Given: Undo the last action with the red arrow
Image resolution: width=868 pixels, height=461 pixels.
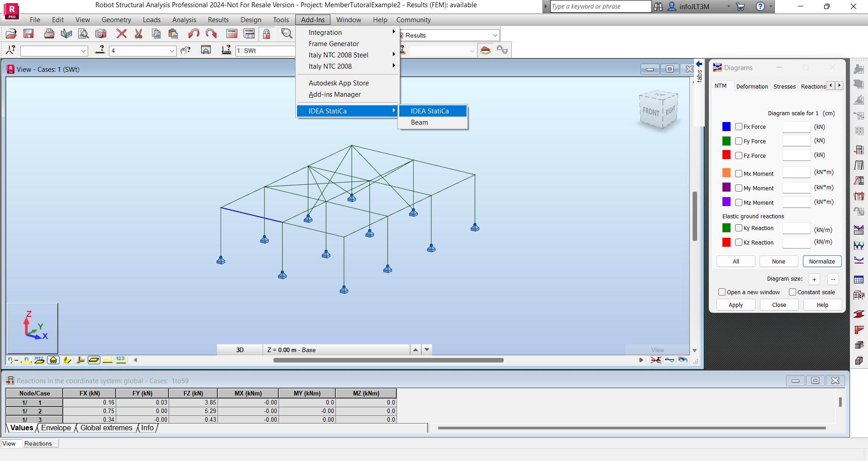Looking at the screenshot, I should (x=193, y=33).
